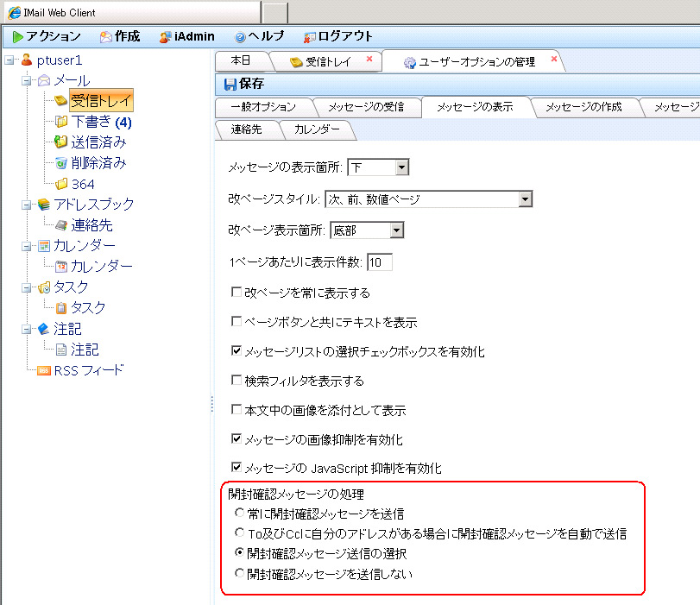This screenshot has height=605, width=700.
Task: Check 検索フィルタを表示する checkbox
Action: tap(236, 380)
